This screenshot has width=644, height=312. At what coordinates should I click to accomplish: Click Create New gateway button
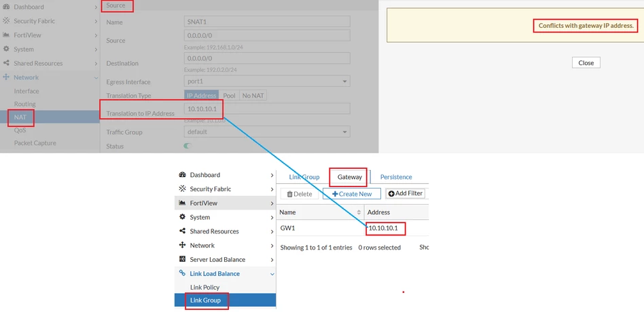(x=352, y=194)
